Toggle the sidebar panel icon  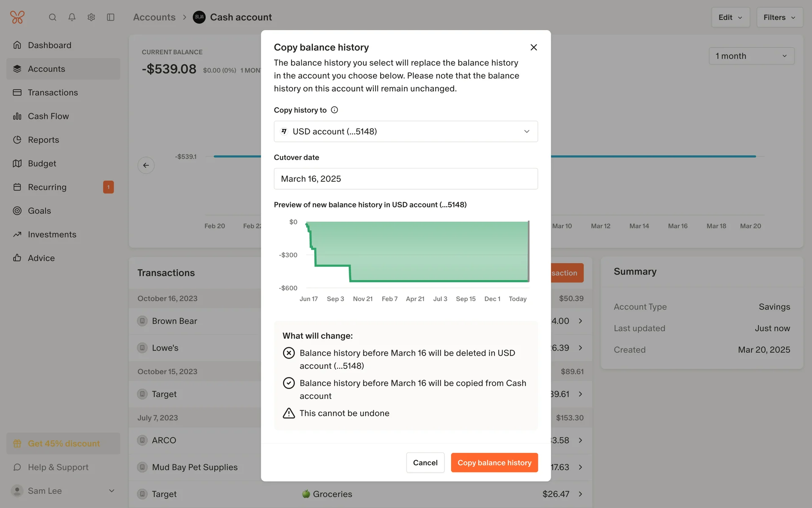coord(111,17)
